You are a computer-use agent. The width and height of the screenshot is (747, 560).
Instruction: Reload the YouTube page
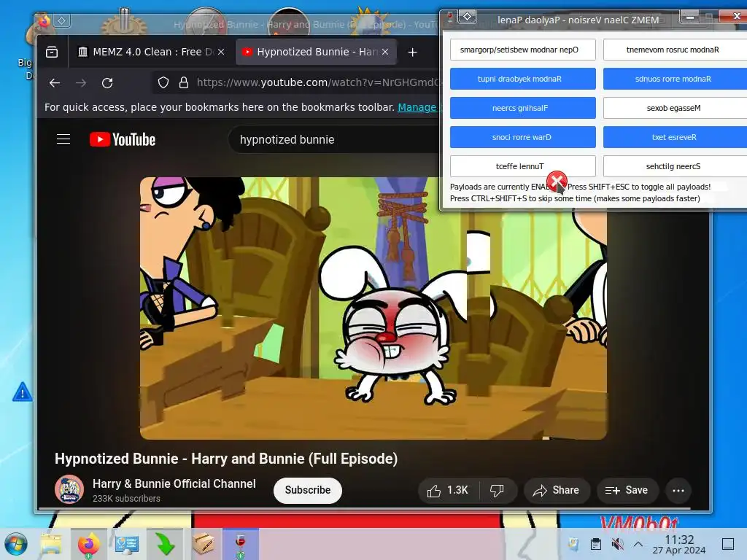107,83
